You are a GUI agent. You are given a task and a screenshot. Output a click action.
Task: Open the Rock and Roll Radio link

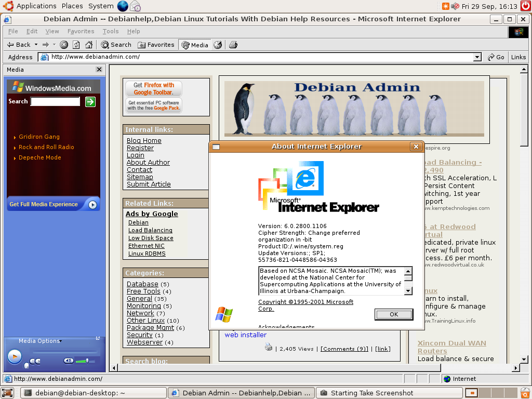[46, 147]
